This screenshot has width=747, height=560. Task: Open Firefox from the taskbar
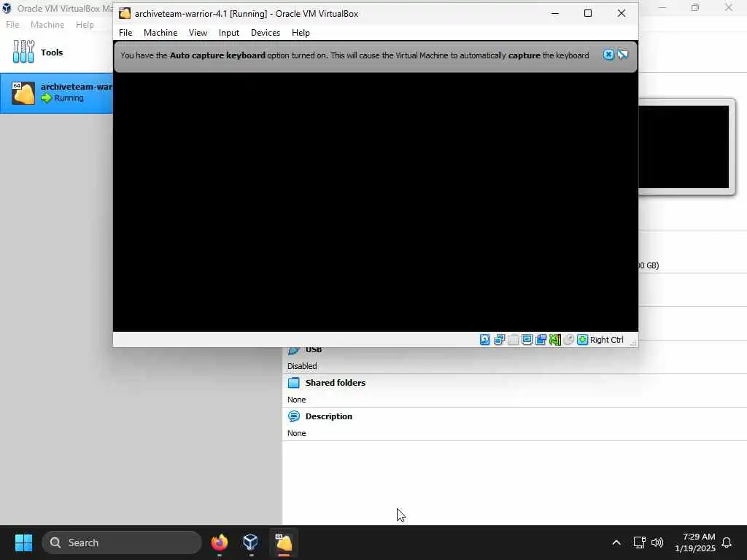pyautogui.click(x=219, y=542)
